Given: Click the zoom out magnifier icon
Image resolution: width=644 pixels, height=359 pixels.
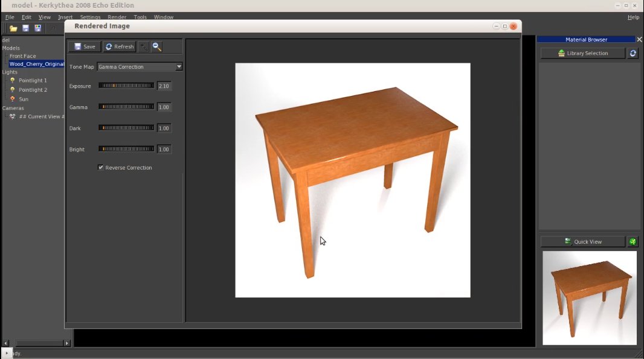Looking at the screenshot, I should pyautogui.click(x=156, y=46).
